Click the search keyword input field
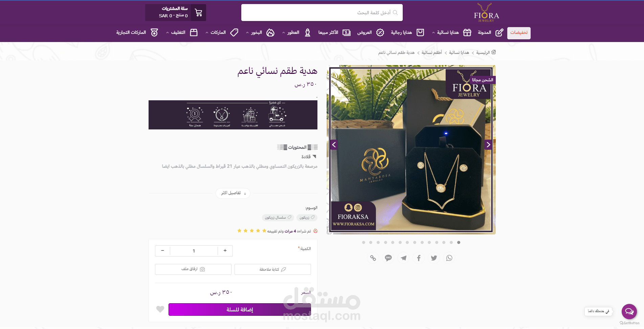644x329 pixels. coord(322,13)
